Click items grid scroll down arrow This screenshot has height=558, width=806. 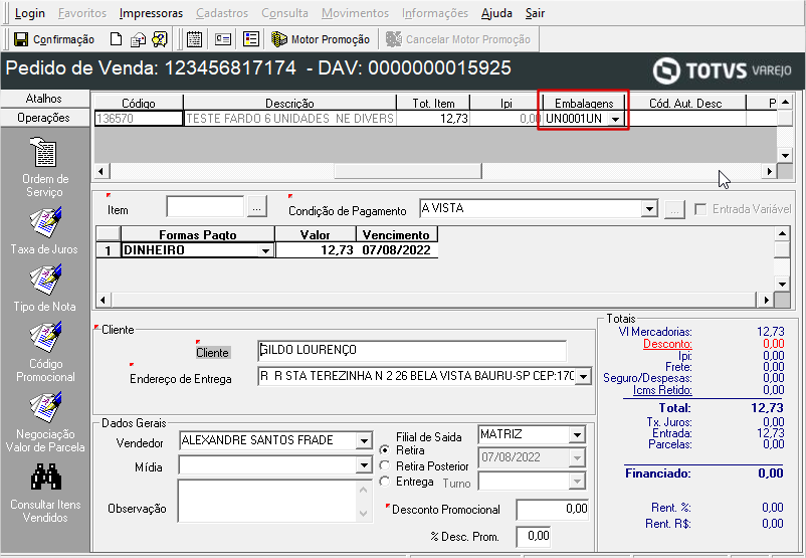coord(785,155)
